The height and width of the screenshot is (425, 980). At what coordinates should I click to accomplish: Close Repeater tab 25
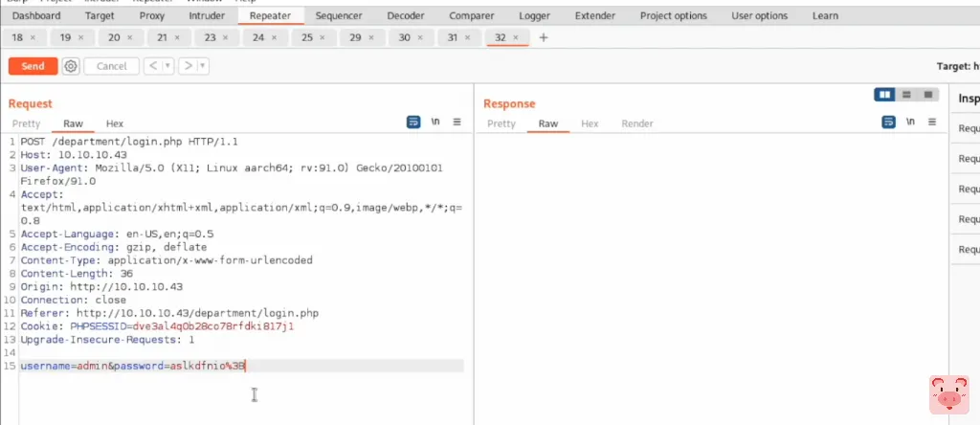(x=323, y=37)
